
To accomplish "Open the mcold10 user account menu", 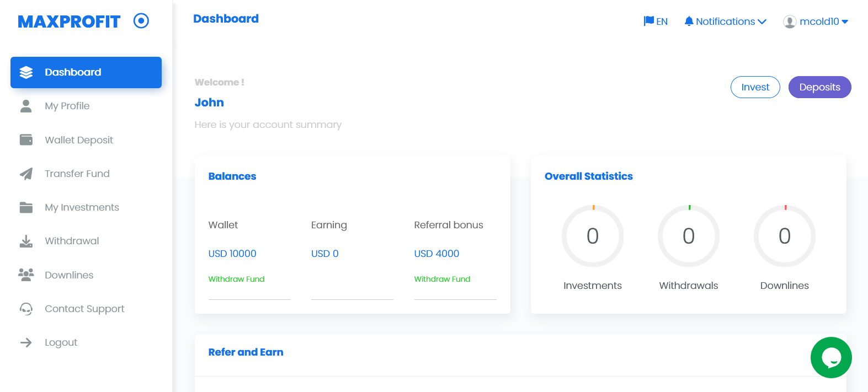I will click(x=816, y=22).
